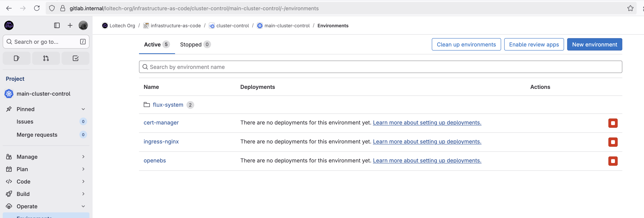
Task: Open the to-do list shortcut icon
Action: tap(76, 58)
